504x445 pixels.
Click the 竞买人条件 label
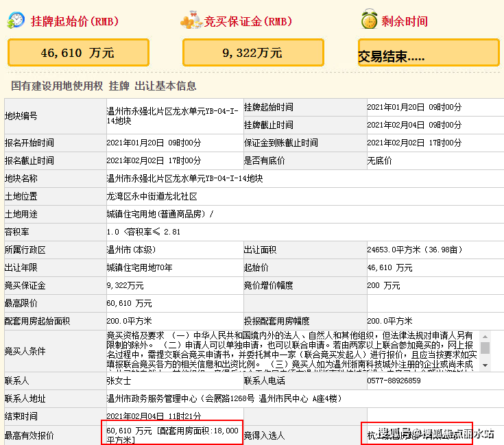pyautogui.click(x=25, y=351)
